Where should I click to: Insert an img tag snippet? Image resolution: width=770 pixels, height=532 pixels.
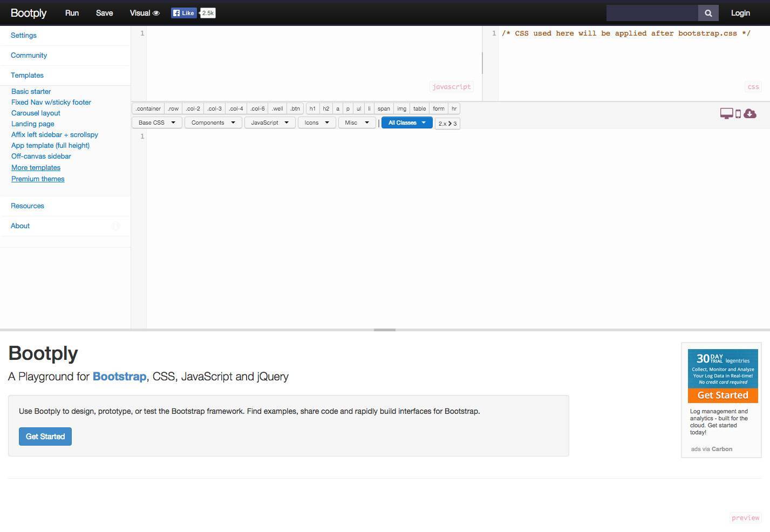pos(402,109)
